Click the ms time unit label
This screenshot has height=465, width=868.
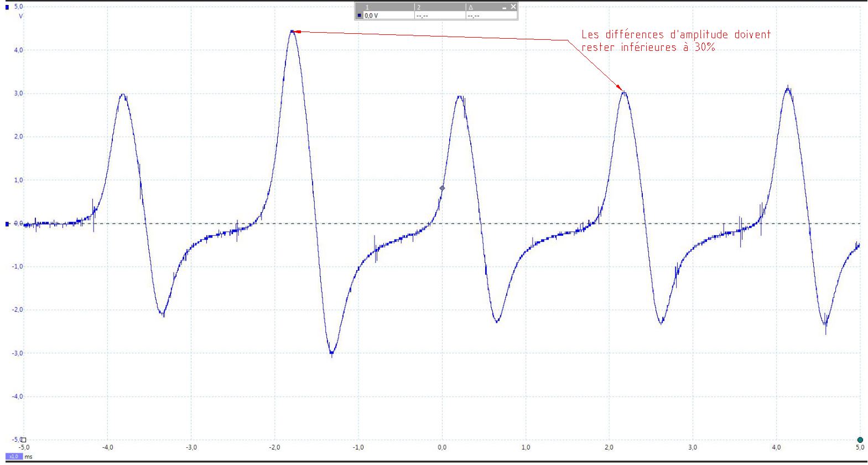[x=29, y=456]
